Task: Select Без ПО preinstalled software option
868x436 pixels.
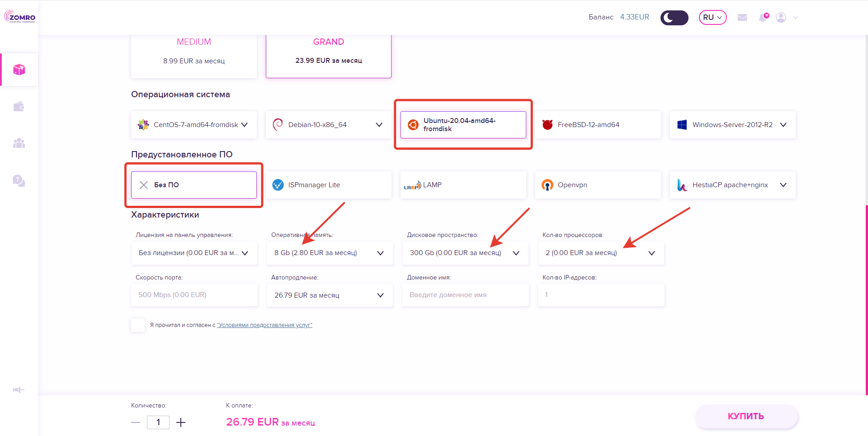Action: point(194,185)
